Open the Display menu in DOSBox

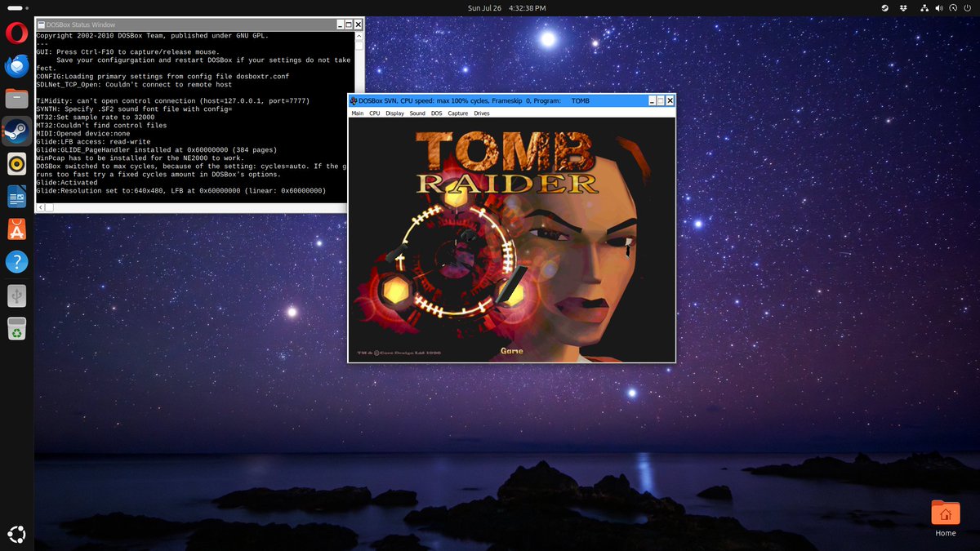click(x=395, y=113)
